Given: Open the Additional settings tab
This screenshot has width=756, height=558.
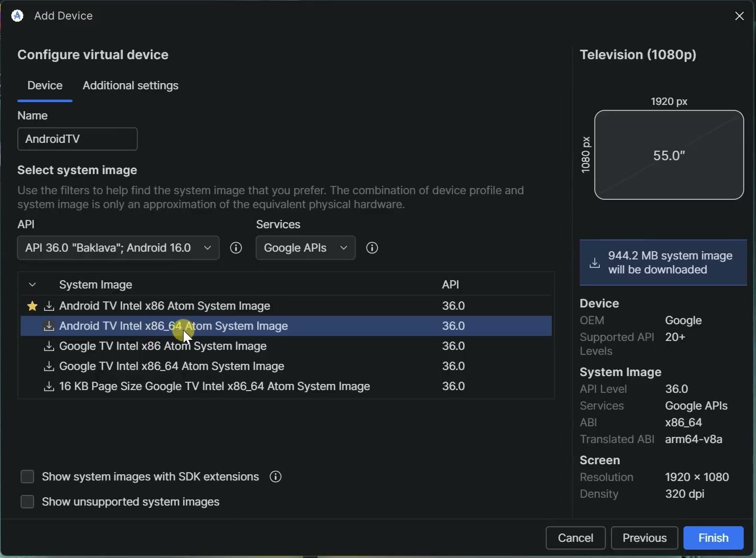Looking at the screenshot, I should tap(131, 86).
